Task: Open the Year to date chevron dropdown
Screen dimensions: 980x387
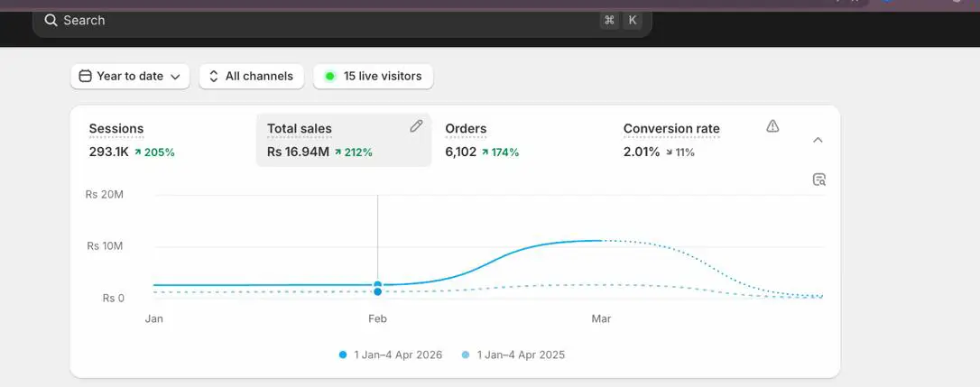Action: click(176, 77)
